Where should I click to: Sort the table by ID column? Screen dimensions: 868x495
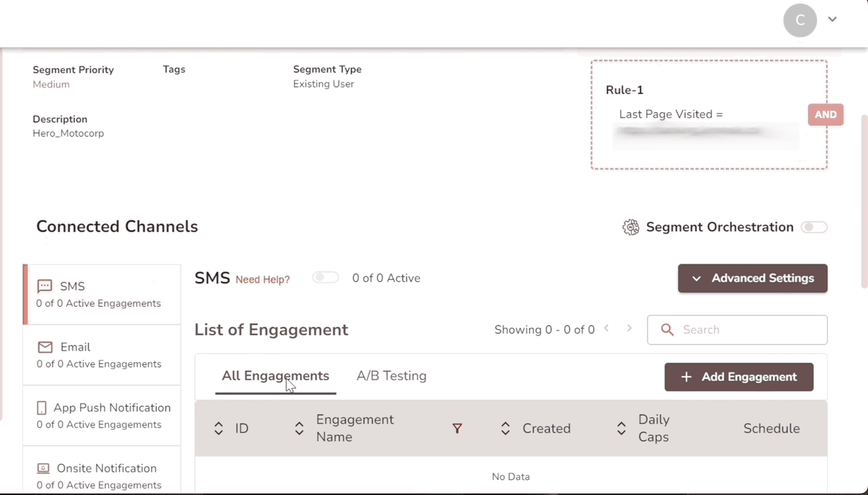coord(219,428)
